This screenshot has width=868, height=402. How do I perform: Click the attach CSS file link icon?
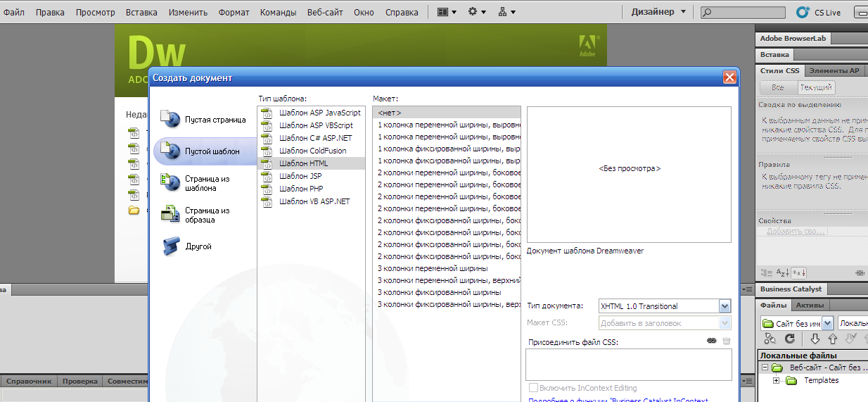pyautogui.click(x=712, y=341)
